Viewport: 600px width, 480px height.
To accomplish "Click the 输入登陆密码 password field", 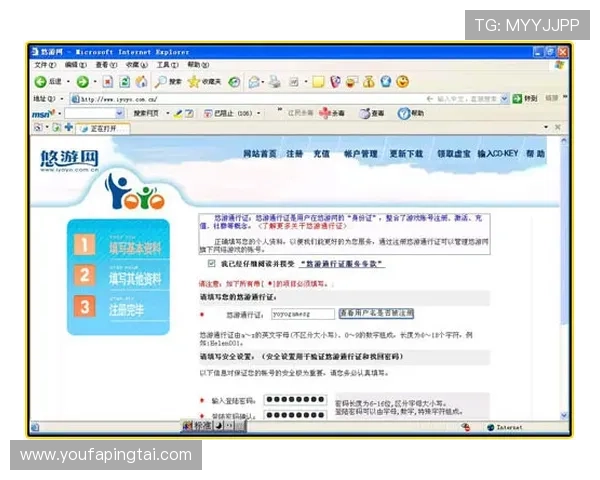I will (295, 400).
